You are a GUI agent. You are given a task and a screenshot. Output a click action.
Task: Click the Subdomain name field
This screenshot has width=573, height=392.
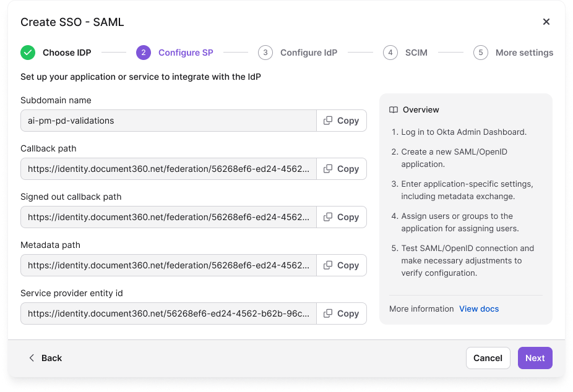coord(168,121)
